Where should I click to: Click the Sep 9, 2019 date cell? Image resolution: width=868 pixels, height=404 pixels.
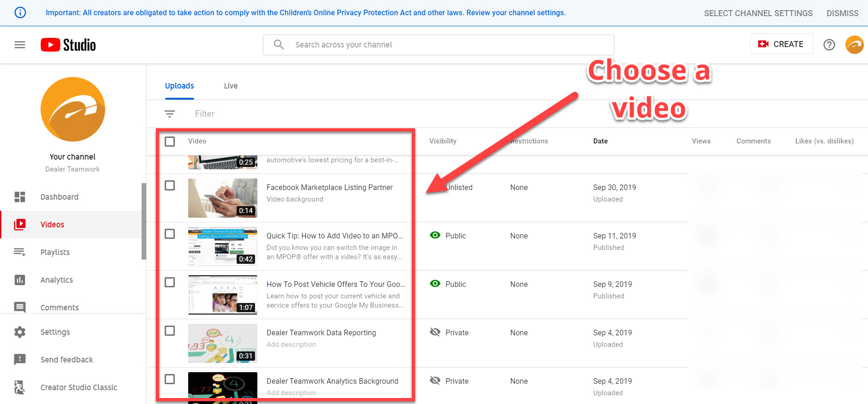pos(612,284)
